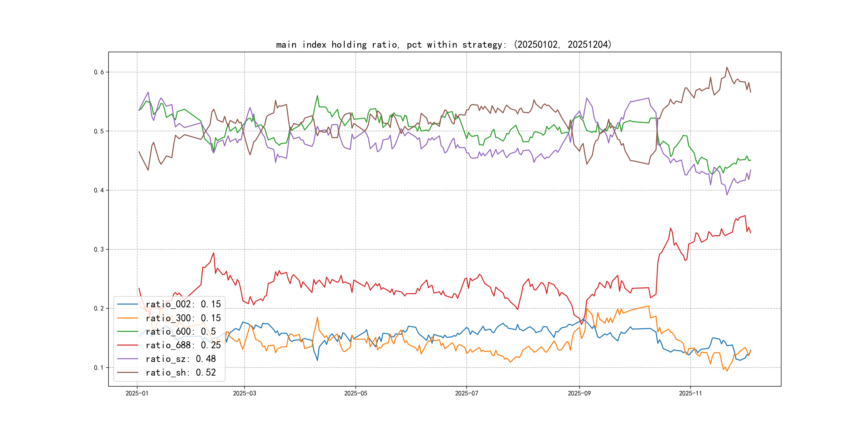This screenshot has width=868, height=434.
Task: Click the 0.3 y-axis tick label
Action: point(99,249)
